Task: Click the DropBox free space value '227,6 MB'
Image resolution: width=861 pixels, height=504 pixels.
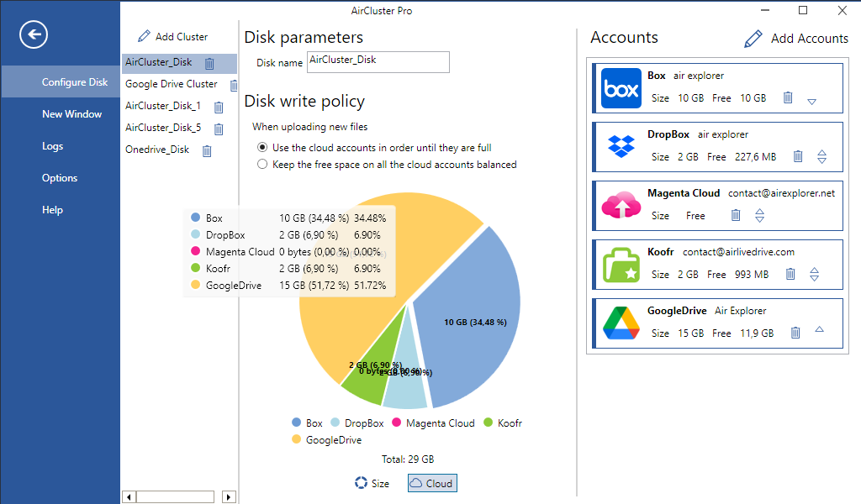Action: (x=756, y=157)
